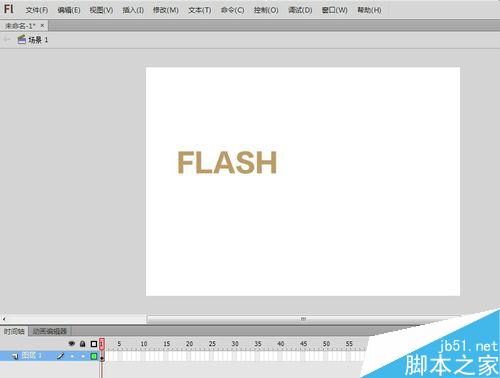The height and width of the screenshot is (378, 500).
Task: Click the left scroll arrow below stage
Action: point(4,319)
